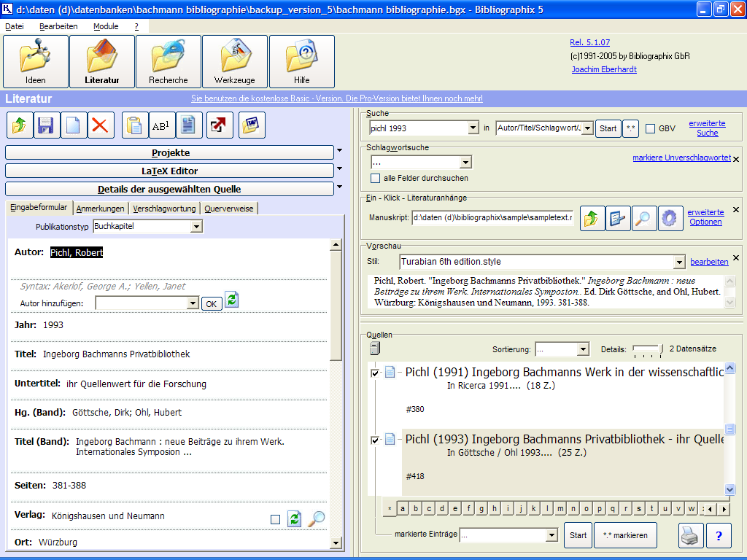Check 'alle Felder durchsuchen' option

[x=376, y=178]
